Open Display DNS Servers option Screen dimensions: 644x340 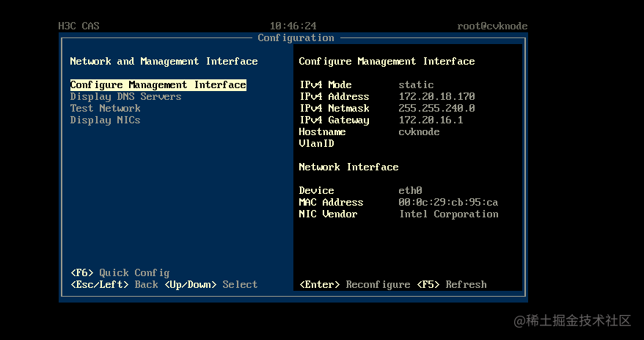(125, 97)
